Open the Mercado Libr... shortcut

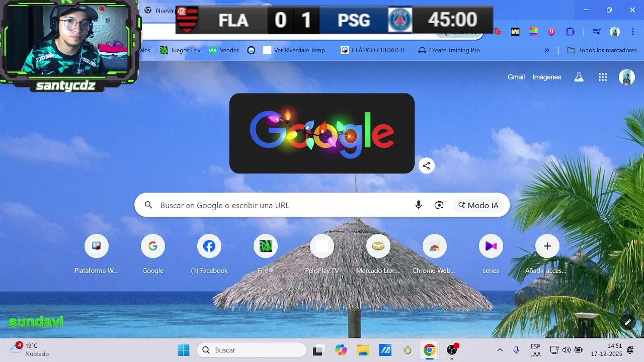[378, 254]
